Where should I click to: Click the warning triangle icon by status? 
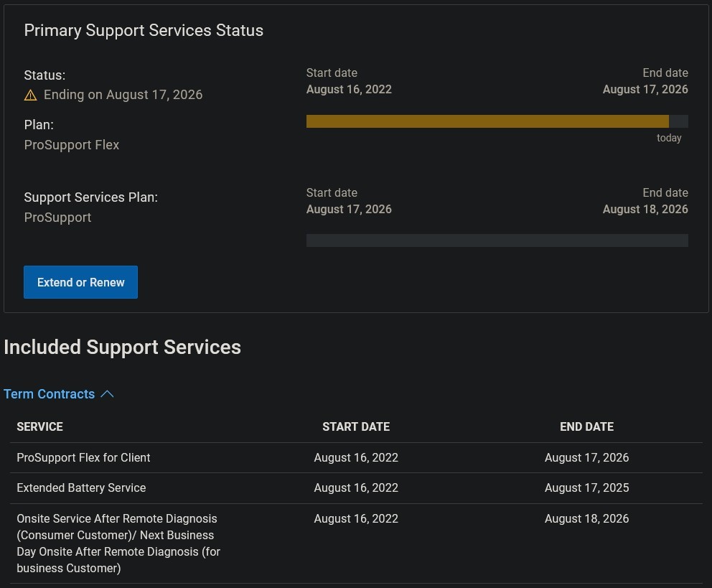pyautogui.click(x=30, y=95)
